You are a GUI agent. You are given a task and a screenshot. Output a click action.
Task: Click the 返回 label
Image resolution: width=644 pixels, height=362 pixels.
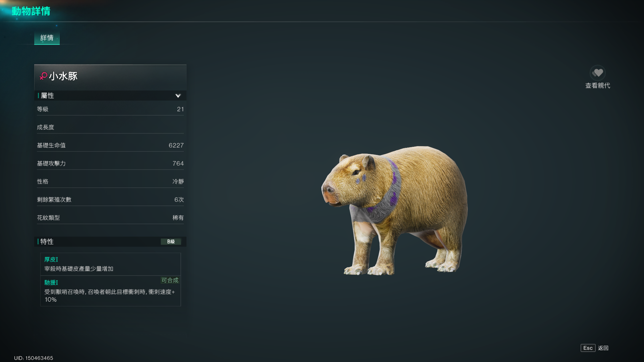[603, 348]
